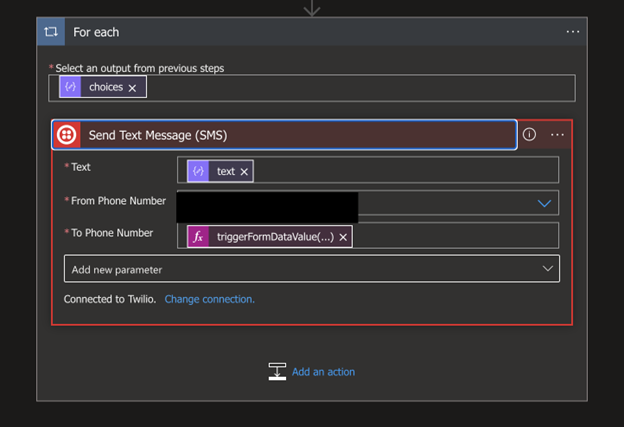The height and width of the screenshot is (427, 624).
Task: Click the Change connection link
Action: pyautogui.click(x=209, y=299)
